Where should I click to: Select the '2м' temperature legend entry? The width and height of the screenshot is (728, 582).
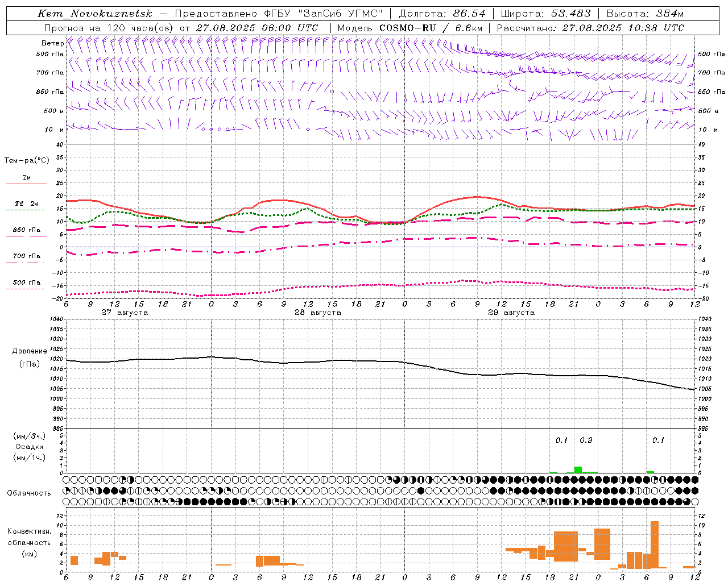click(27, 177)
